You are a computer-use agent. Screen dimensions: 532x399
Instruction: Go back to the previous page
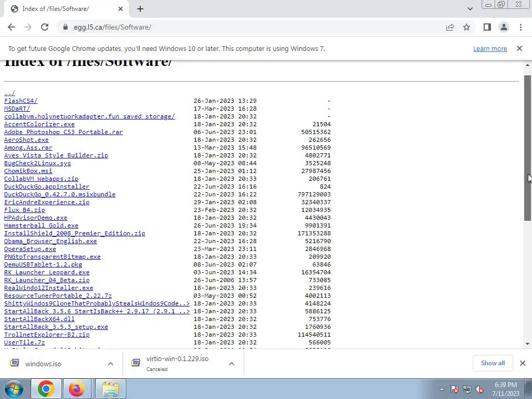pos(11,27)
